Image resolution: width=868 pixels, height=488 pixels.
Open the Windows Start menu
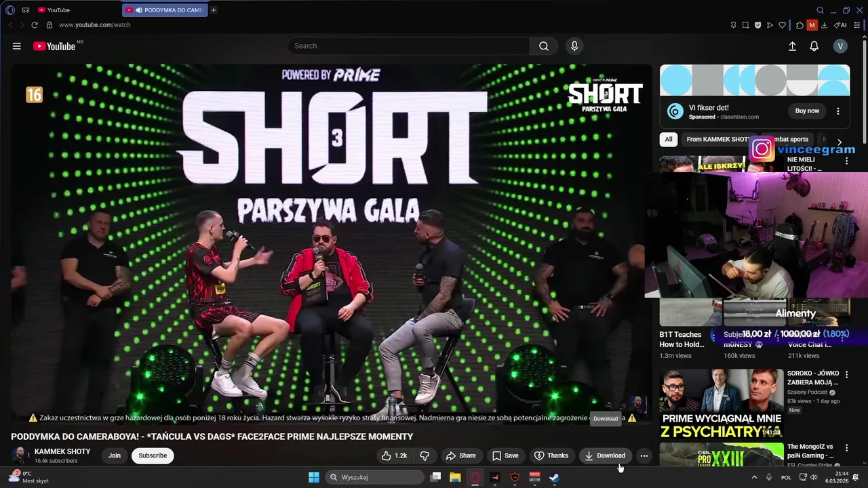tap(314, 477)
